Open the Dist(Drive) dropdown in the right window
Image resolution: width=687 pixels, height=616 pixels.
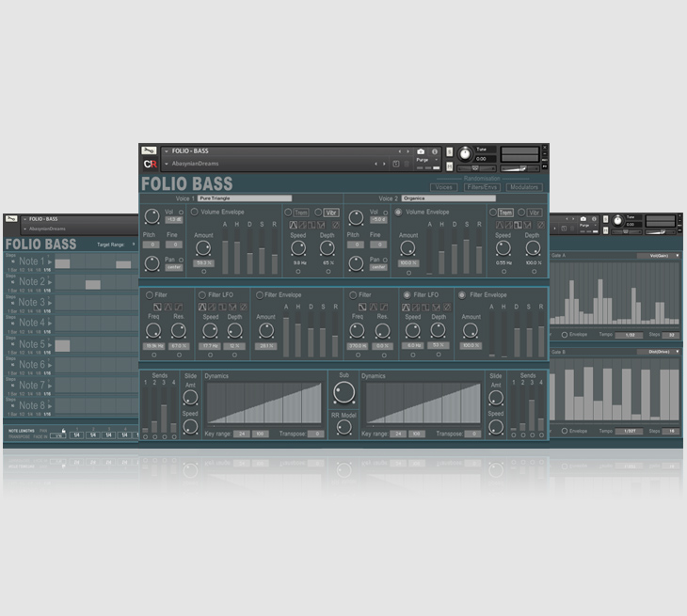click(x=659, y=352)
